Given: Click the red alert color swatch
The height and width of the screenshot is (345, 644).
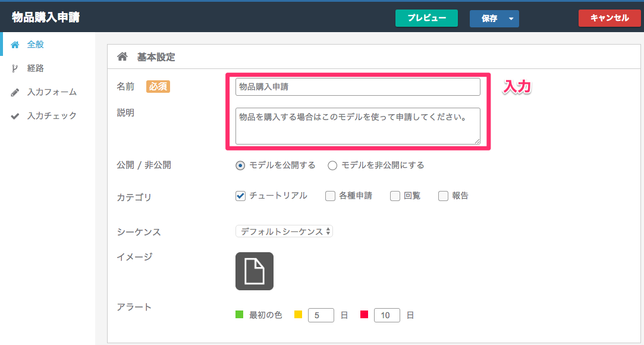Looking at the screenshot, I should [x=365, y=315].
